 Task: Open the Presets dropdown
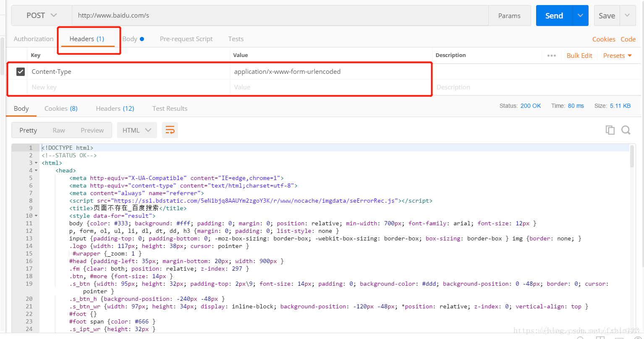(617, 55)
